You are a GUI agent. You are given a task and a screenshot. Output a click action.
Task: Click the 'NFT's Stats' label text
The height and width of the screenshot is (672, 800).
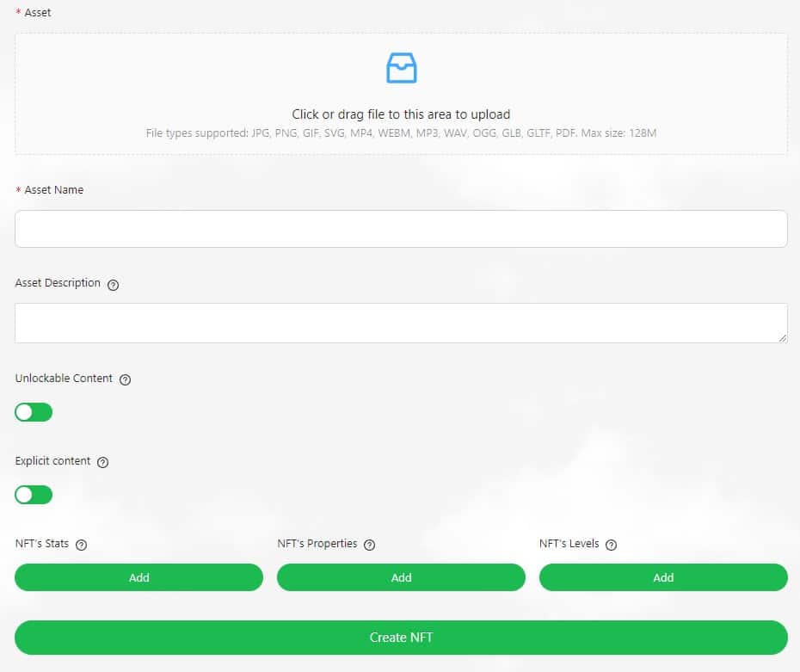pos(42,544)
